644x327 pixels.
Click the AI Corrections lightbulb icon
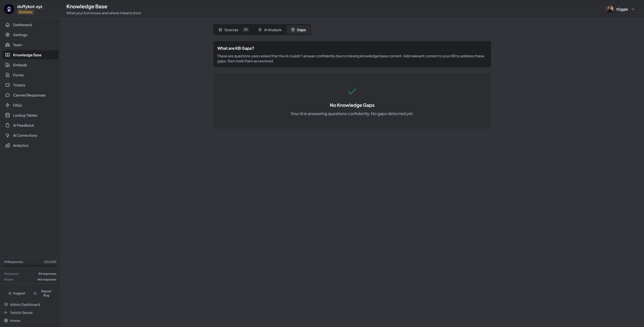coord(8,135)
